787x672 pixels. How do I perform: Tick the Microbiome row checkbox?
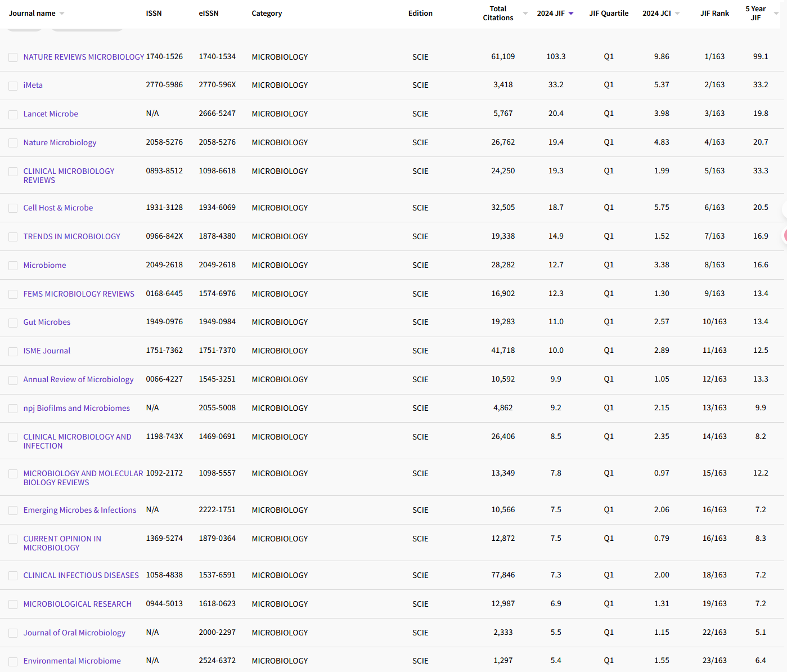[13, 266]
